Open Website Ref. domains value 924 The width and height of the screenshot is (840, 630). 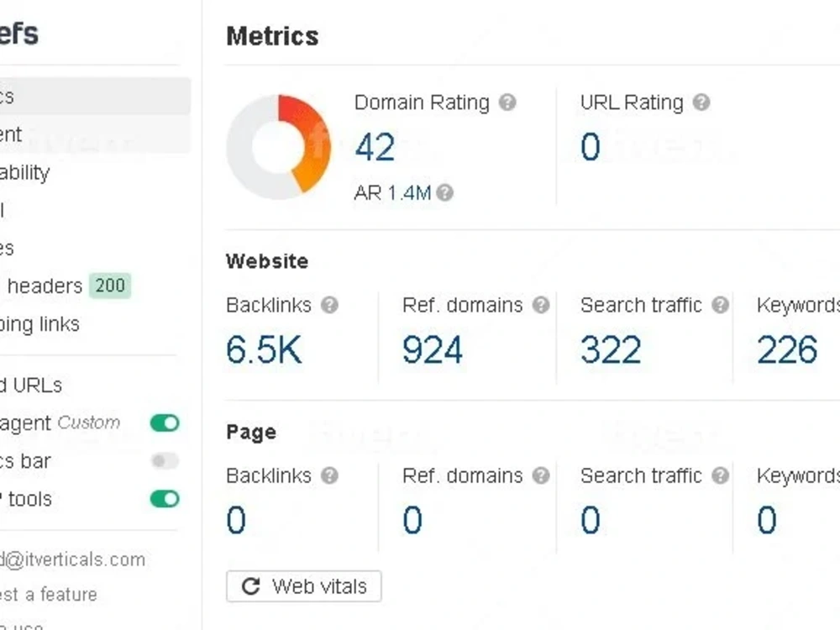433,349
